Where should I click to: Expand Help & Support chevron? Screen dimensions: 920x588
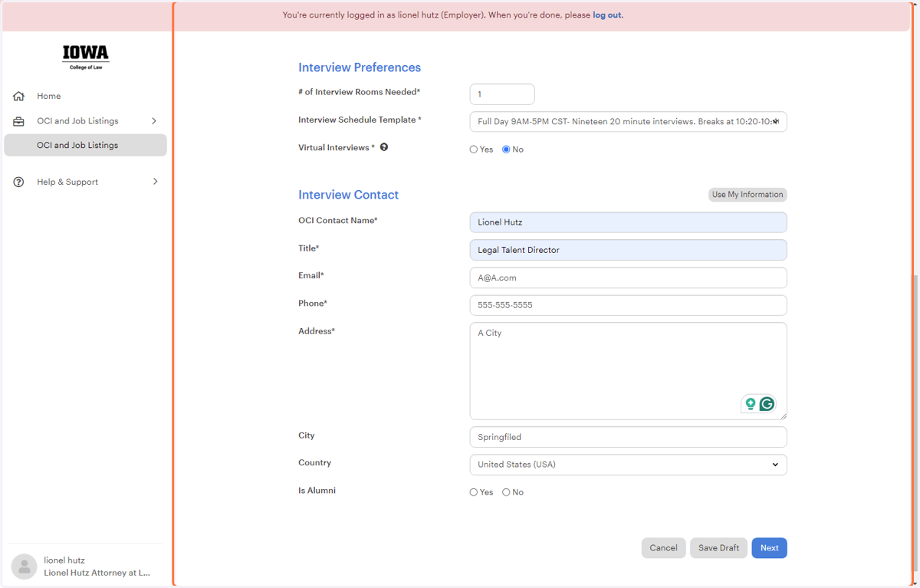coord(154,182)
